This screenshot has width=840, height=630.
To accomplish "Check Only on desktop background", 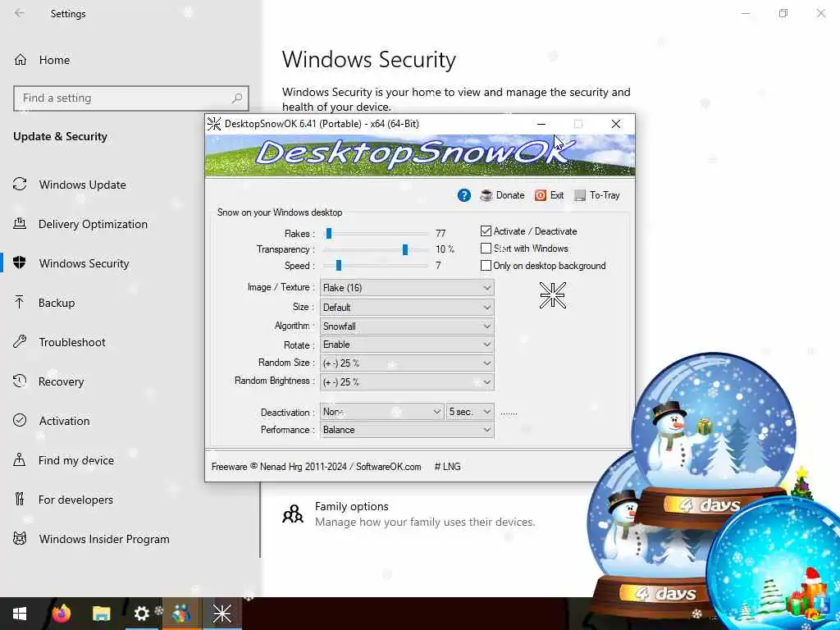I will (486, 265).
